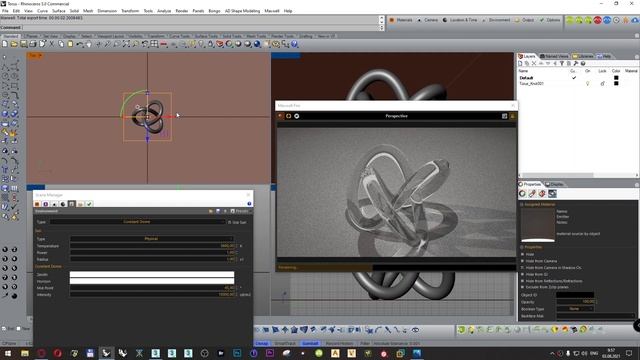Open Maxwell Camera toolbar button
640x360 pixels.
(428, 20)
